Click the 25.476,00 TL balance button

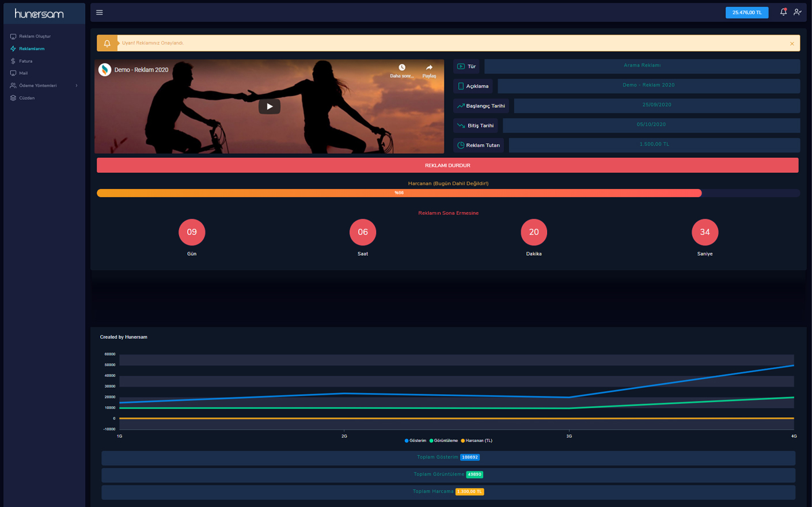[747, 12]
